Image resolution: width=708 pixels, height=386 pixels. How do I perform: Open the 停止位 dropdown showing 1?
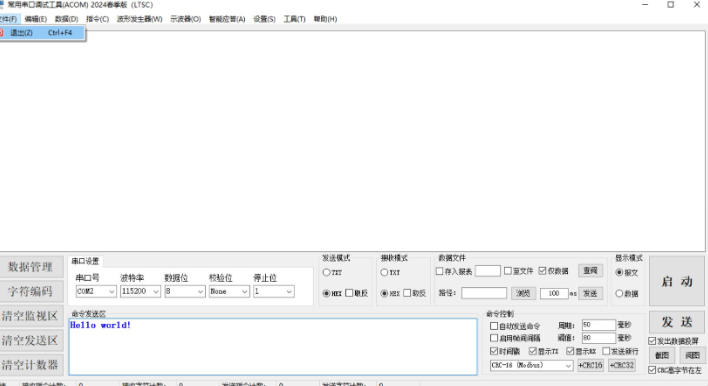(274, 291)
